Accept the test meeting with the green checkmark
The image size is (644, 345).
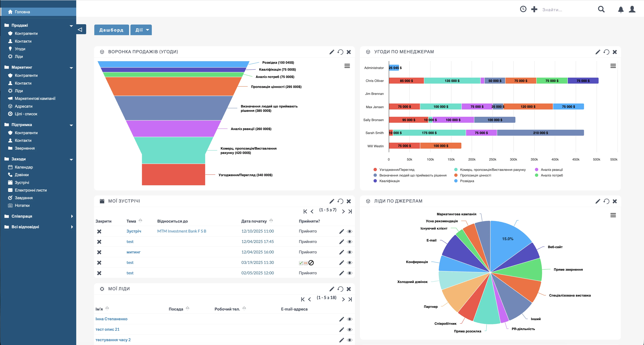coord(301,263)
